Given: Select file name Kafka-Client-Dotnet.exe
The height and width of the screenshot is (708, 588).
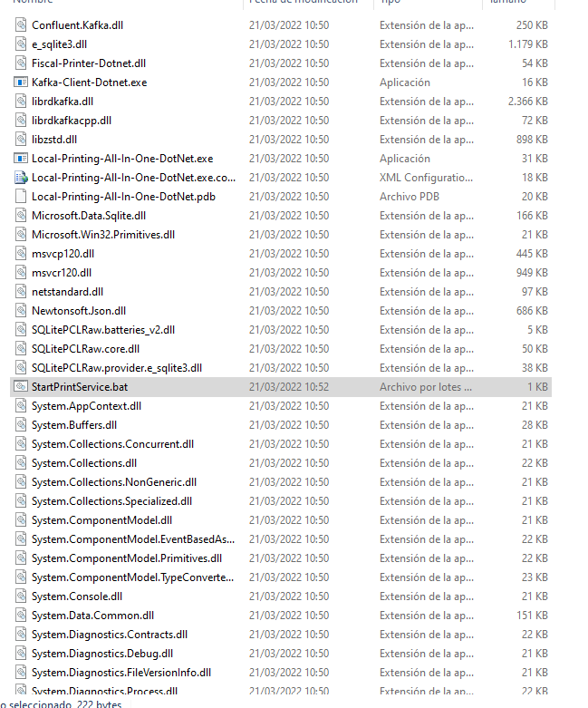Looking at the screenshot, I should [x=90, y=82].
